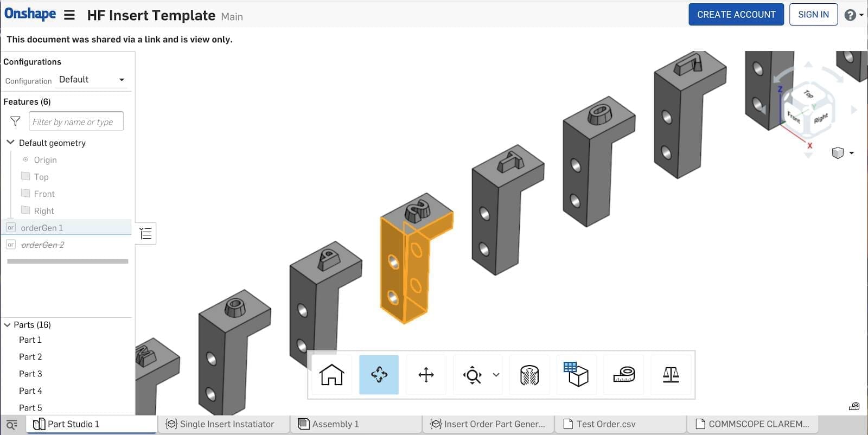868x435 pixels.
Task: Select the Pan tool
Action: [426, 375]
